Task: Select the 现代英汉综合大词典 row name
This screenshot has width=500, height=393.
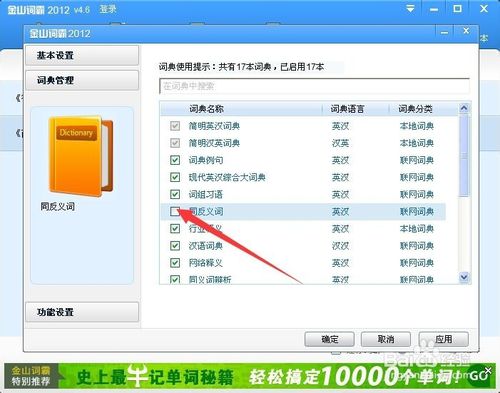Action: [227, 177]
